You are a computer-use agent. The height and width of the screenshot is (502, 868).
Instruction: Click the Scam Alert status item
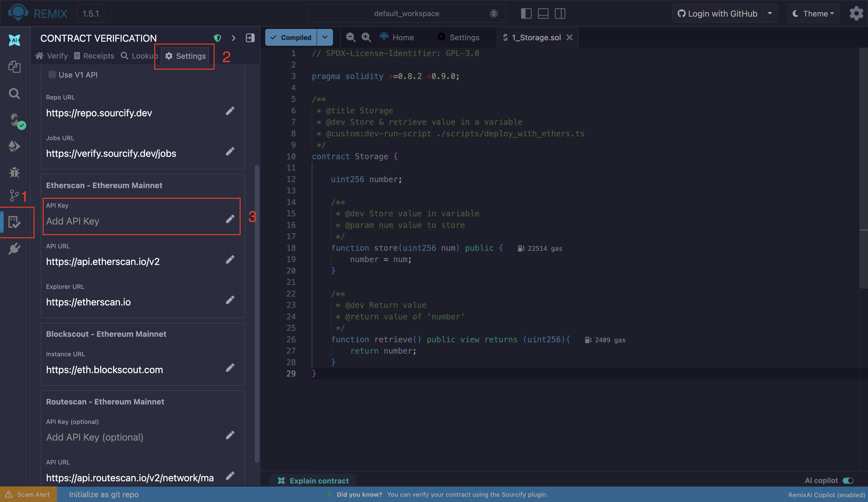(x=28, y=495)
